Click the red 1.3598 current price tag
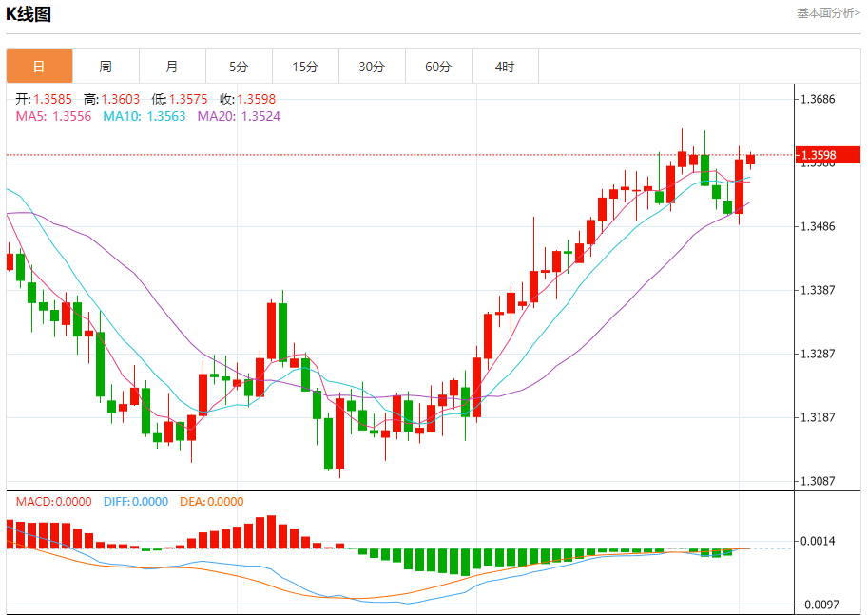The image size is (868, 615). coord(827,155)
